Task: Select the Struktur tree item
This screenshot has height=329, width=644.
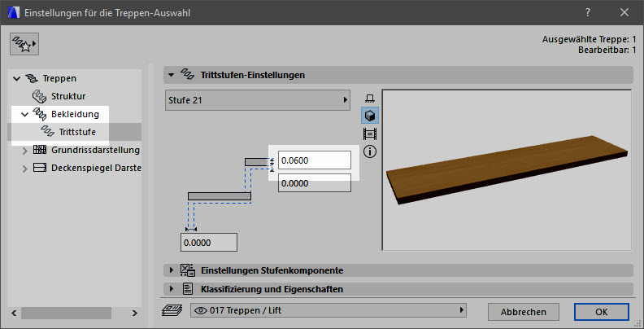Action: tap(68, 96)
